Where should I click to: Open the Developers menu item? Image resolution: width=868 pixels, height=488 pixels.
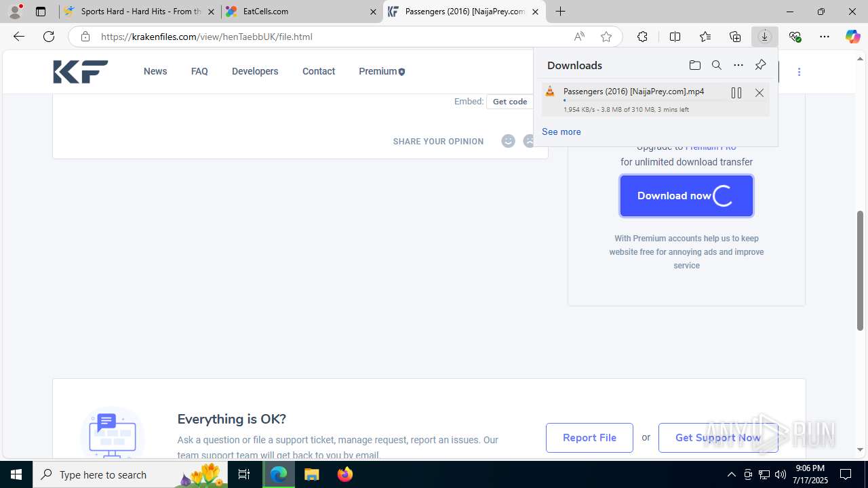coord(255,71)
